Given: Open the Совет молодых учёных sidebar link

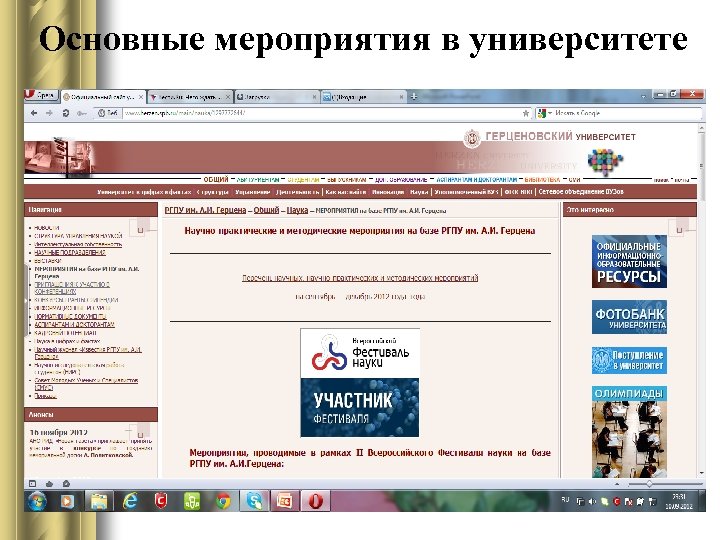Looking at the screenshot, I should click(86, 384).
